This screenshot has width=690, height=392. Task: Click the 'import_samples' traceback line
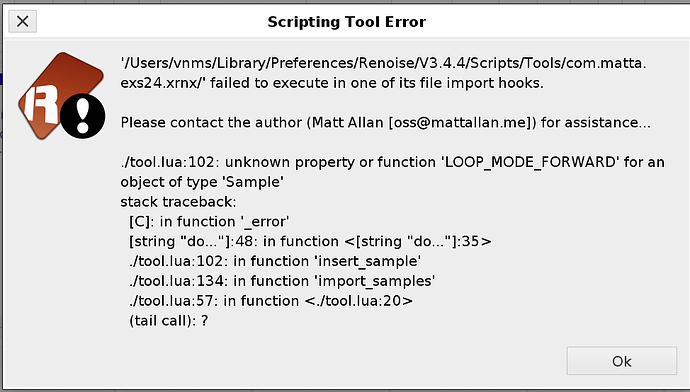click(282, 281)
